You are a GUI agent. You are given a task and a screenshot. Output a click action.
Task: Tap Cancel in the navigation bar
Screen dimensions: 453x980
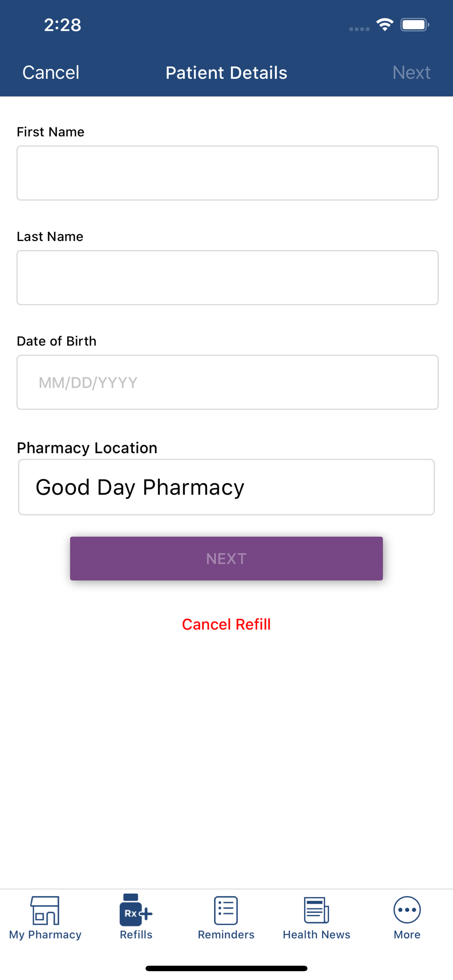[51, 73]
